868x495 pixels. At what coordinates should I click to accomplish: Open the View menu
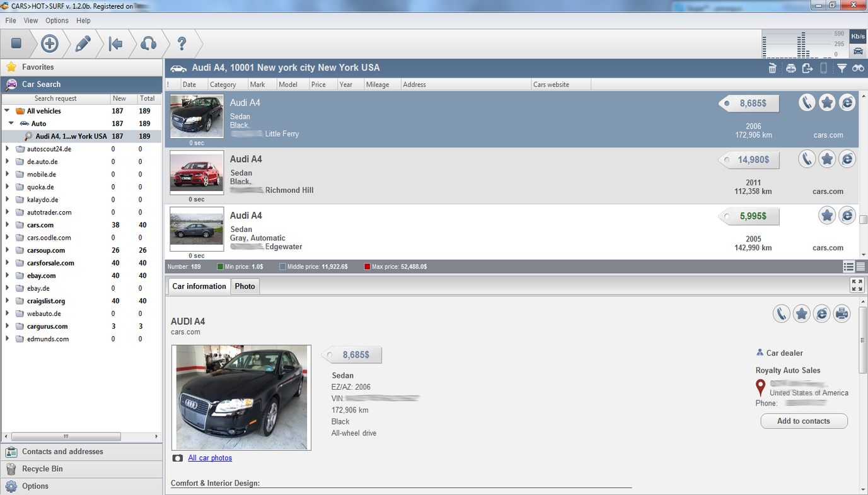tap(31, 21)
